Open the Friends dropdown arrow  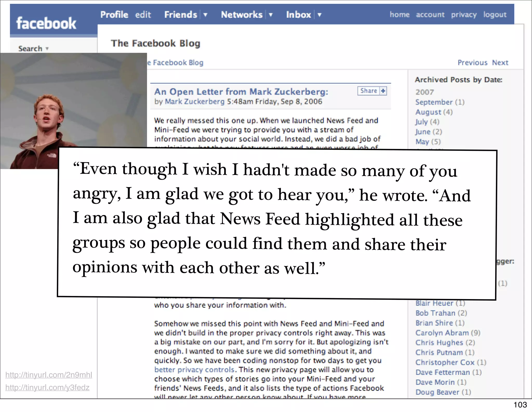205,15
